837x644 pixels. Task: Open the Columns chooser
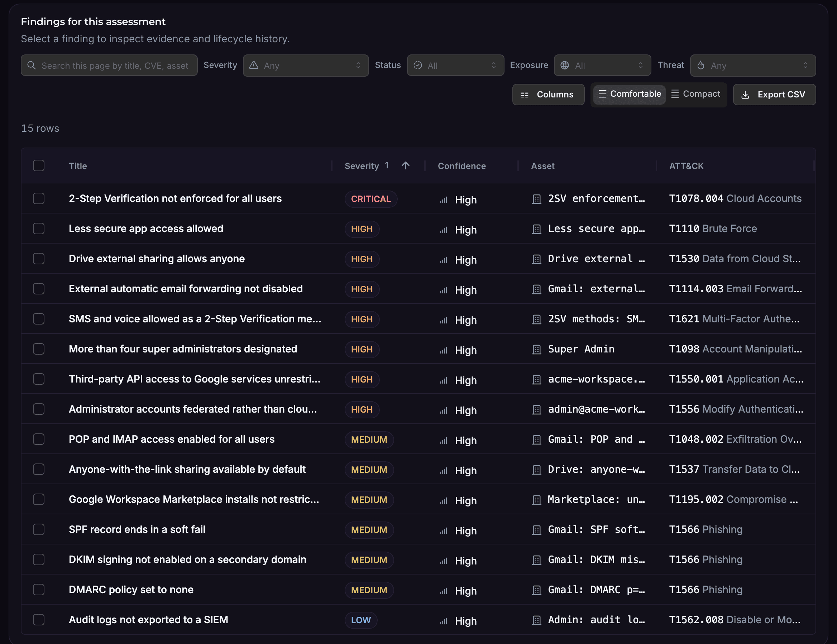(x=548, y=95)
